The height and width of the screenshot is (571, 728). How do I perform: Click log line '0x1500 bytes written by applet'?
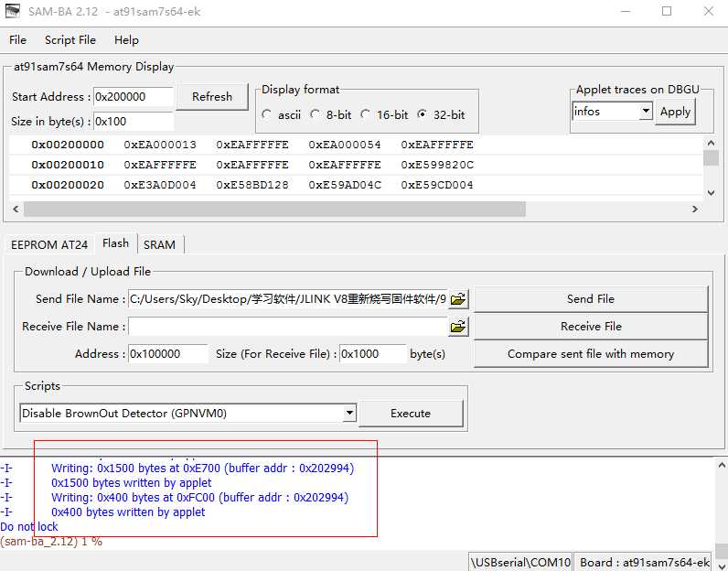[x=132, y=483]
